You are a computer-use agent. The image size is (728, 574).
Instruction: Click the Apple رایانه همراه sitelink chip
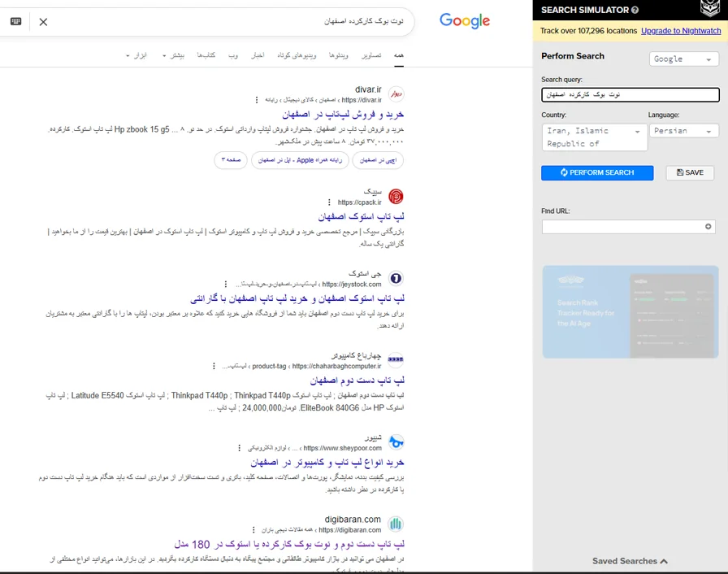(300, 159)
